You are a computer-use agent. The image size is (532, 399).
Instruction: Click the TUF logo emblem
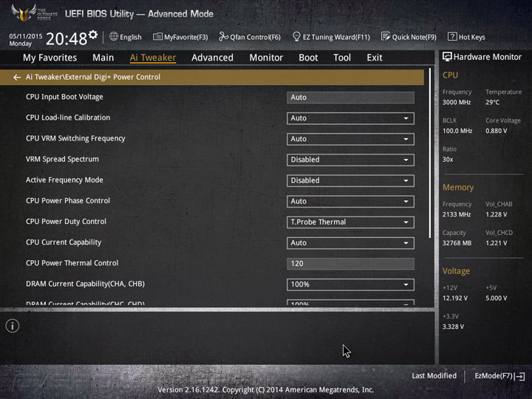pos(24,13)
